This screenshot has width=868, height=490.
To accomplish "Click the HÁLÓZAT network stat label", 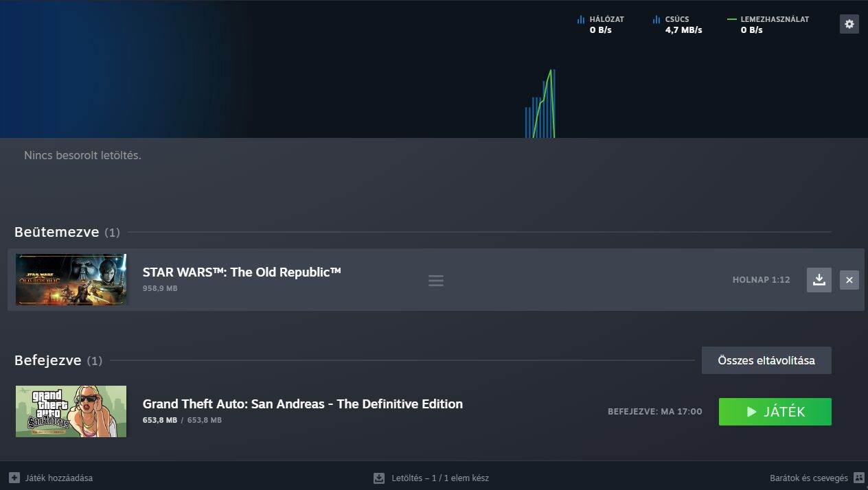I will 607,19.
